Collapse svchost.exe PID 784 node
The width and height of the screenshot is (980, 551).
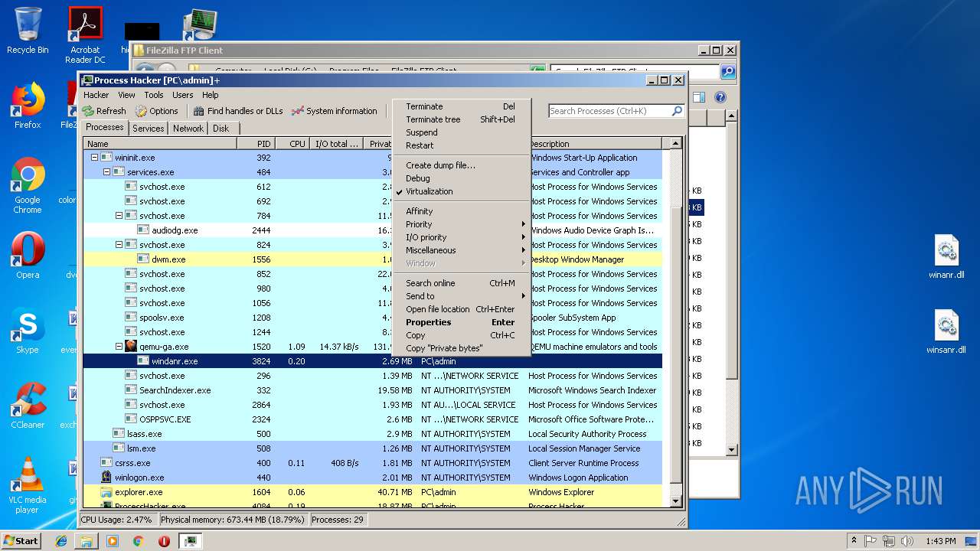coord(119,216)
